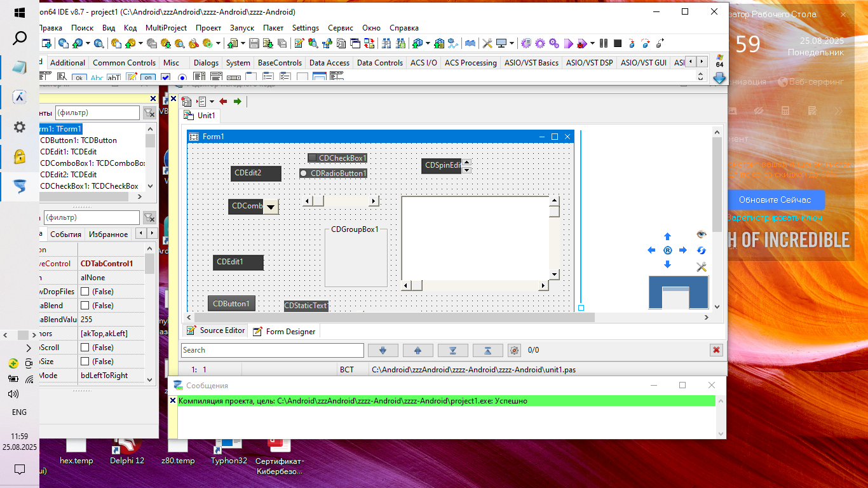
Task: Select CDRadioButton1 on the form
Action: pyautogui.click(x=304, y=173)
